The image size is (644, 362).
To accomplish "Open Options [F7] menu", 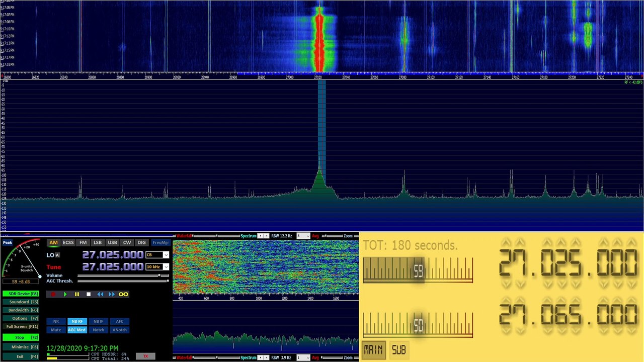I will pos(21,318).
